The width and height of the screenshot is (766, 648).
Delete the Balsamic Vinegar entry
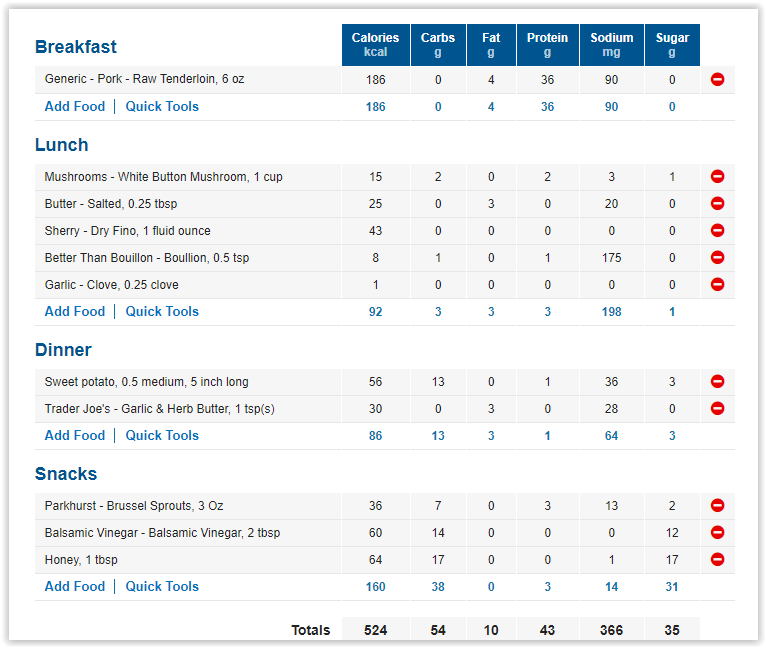pyautogui.click(x=717, y=532)
